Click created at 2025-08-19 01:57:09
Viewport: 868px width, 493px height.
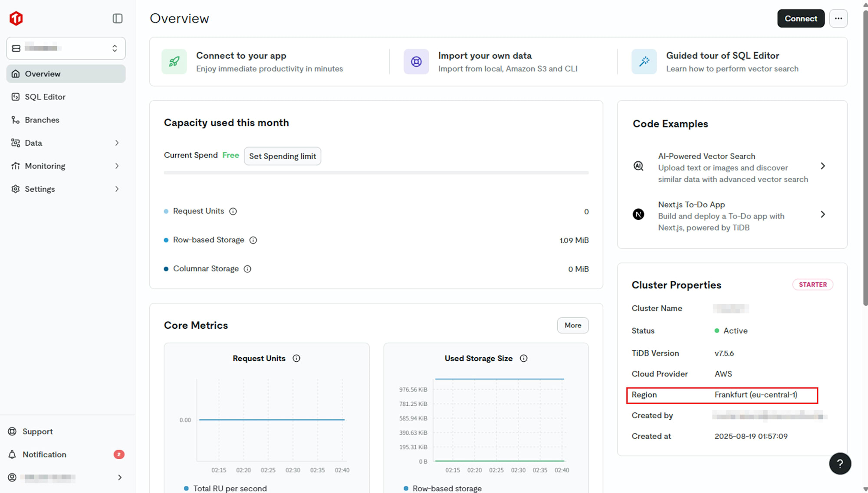coord(751,436)
